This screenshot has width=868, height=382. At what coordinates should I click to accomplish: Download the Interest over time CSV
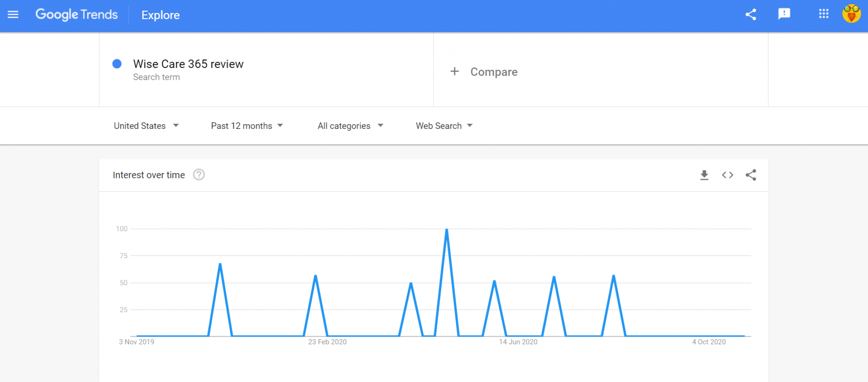pyautogui.click(x=704, y=175)
